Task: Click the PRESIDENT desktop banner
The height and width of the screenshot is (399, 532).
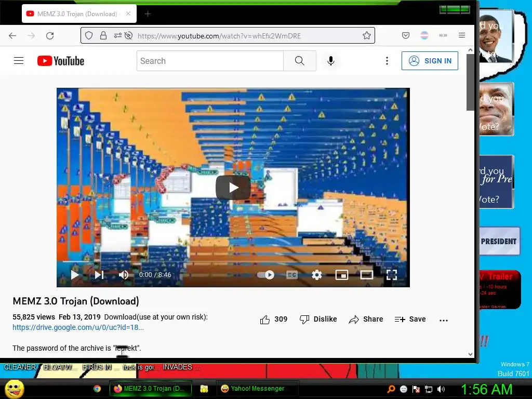Action: click(499, 241)
